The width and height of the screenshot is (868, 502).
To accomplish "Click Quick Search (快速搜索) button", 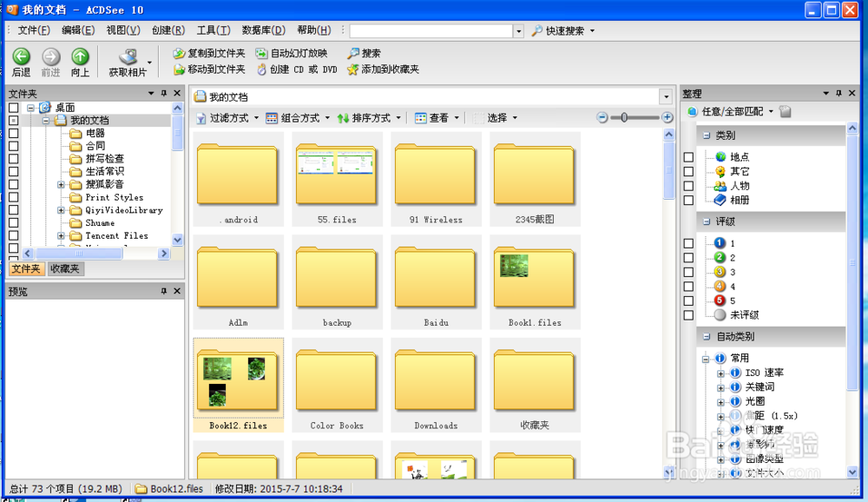I will click(558, 30).
